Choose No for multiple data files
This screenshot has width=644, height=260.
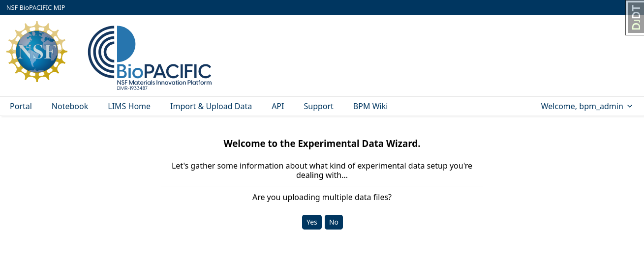click(334, 222)
